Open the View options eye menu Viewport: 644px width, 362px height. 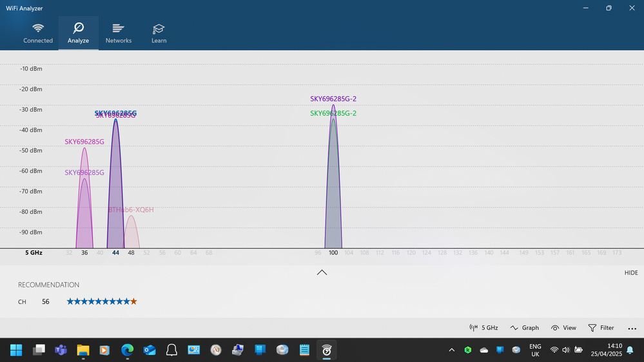(563, 328)
